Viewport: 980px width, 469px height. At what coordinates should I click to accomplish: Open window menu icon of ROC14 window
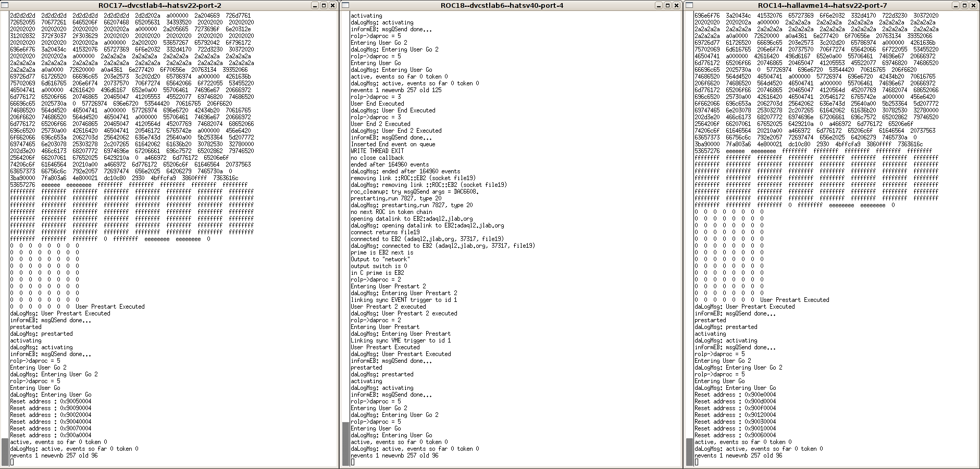click(689, 5)
